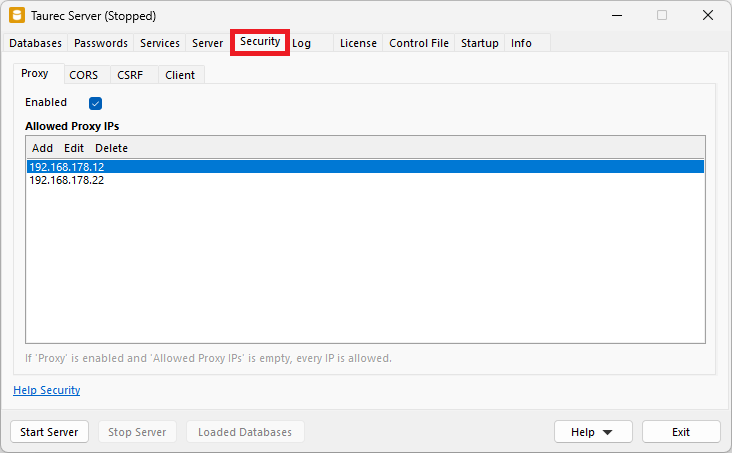Switch to the Passwords tab
The width and height of the screenshot is (732, 453).
coord(101,43)
